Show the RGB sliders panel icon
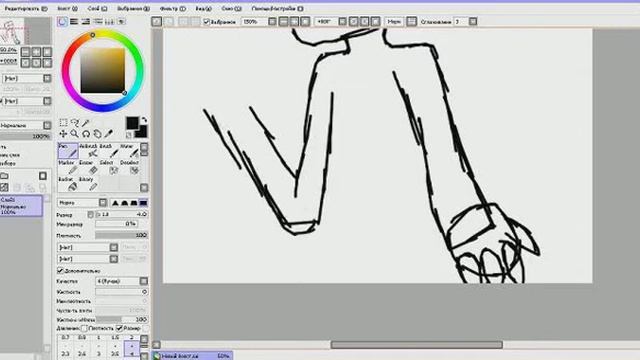Image resolution: width=640 pixels, height=360 pixels. pyautogui.click(x=74, y=22)
